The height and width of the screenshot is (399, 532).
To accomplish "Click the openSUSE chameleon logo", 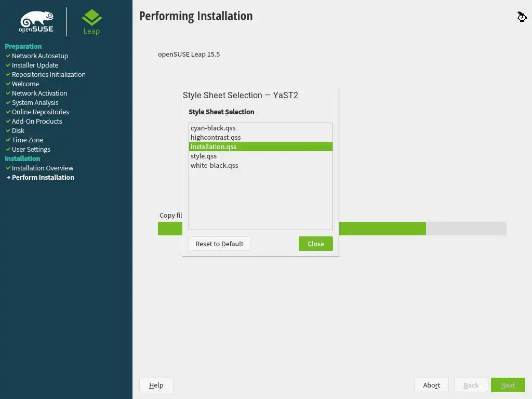I will coord(36,22).
